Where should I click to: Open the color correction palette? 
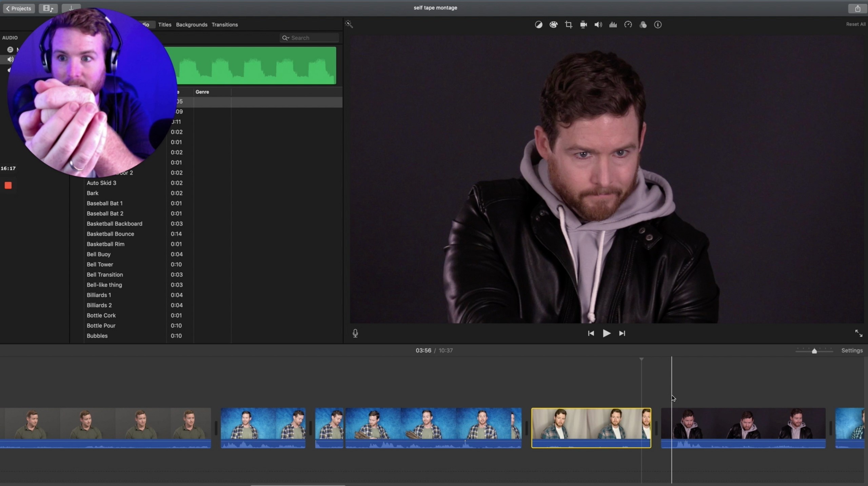pos(553,25)
